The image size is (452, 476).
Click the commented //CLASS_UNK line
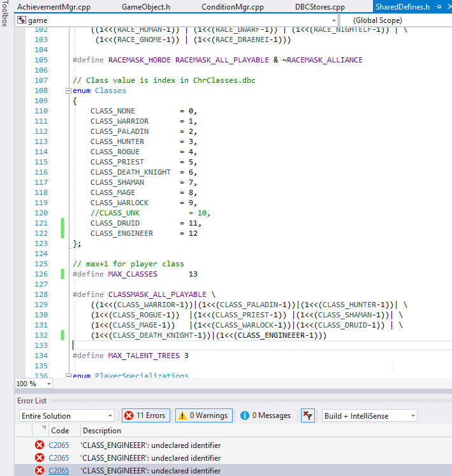pyautogui.click(x=150, y=213)
